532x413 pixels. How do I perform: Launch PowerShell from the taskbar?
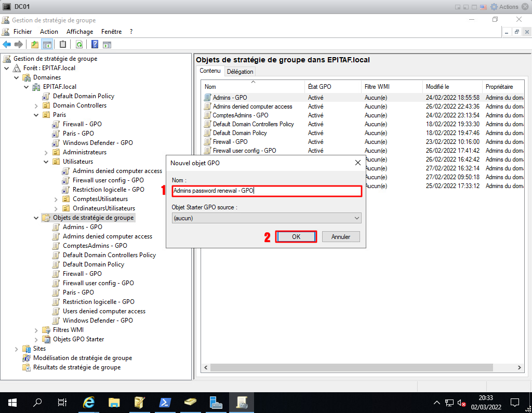tap(165, 402)
